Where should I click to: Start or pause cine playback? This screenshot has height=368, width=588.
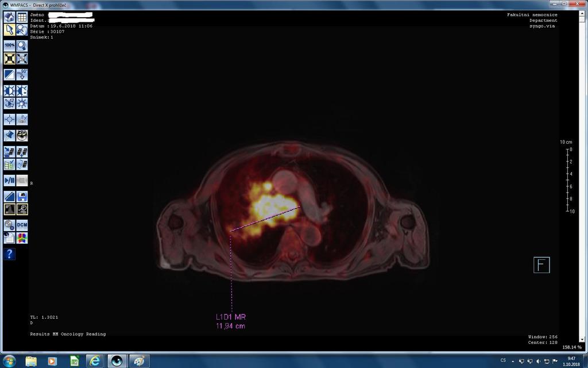pyautogui.click(x=9, y=181)
